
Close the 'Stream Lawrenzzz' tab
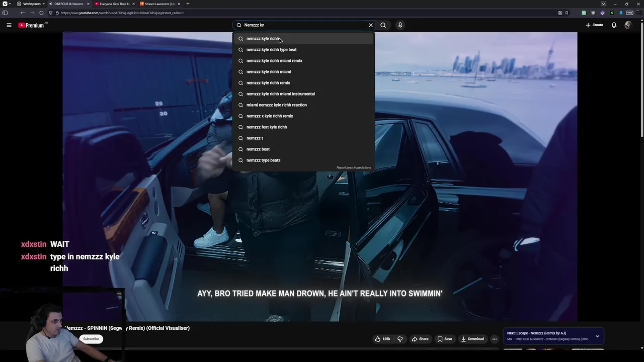[179, 4]
